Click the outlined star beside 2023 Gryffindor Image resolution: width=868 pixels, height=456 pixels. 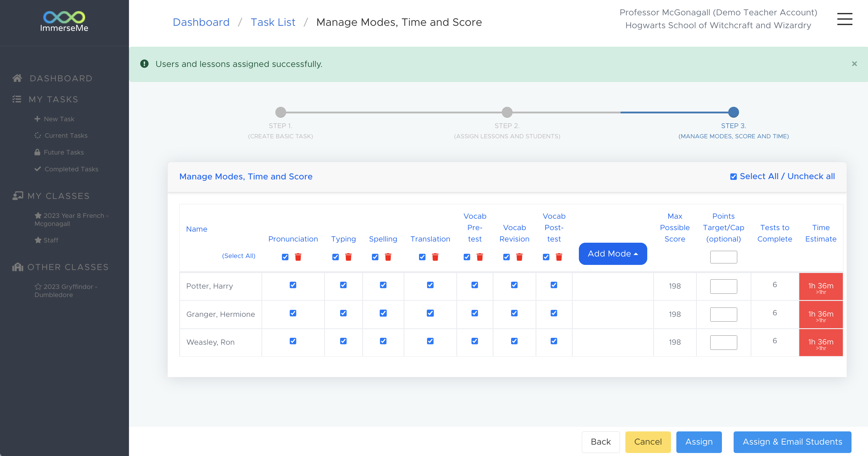coord(38,286)
